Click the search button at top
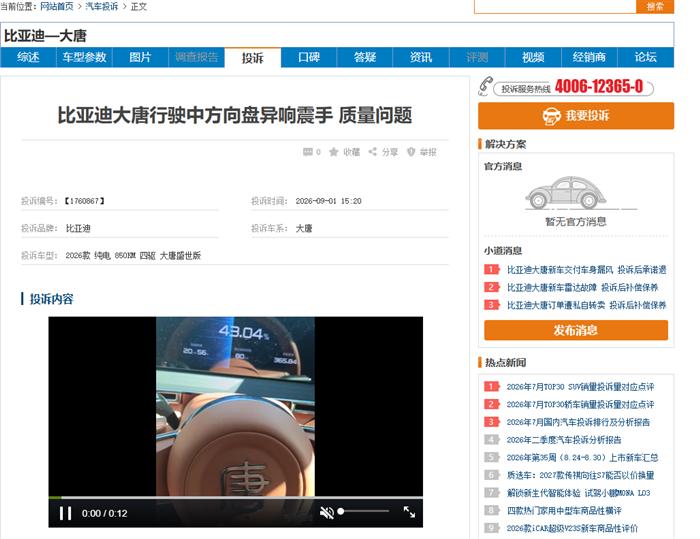 [655, 6]
